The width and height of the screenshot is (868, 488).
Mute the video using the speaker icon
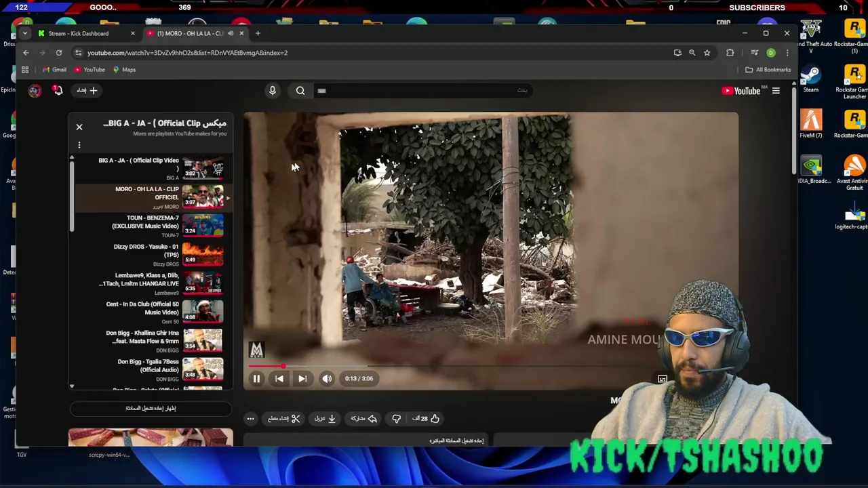327,379
